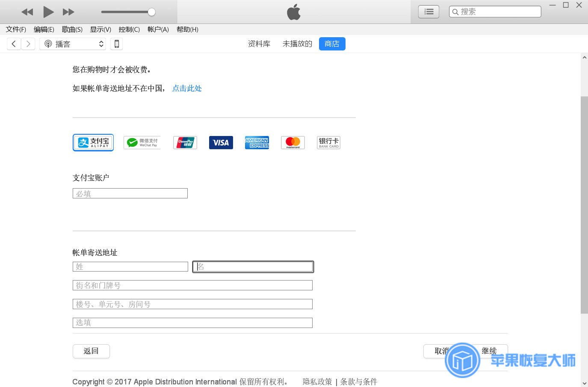Open the playback queue list icon
The image size is (588, 387).
click(428, 12)
